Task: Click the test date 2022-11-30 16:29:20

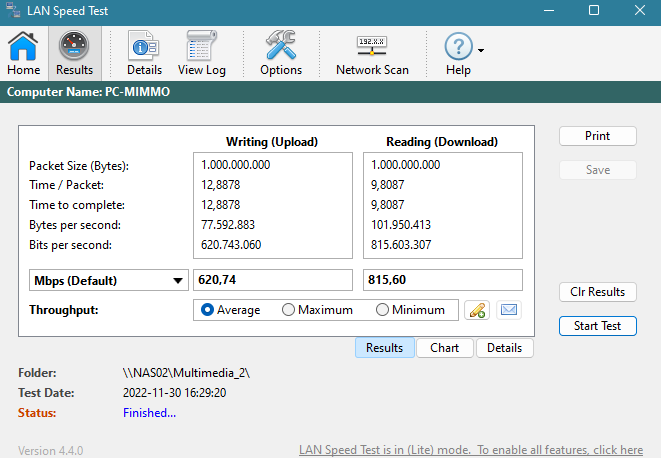Action: (175, 393)
